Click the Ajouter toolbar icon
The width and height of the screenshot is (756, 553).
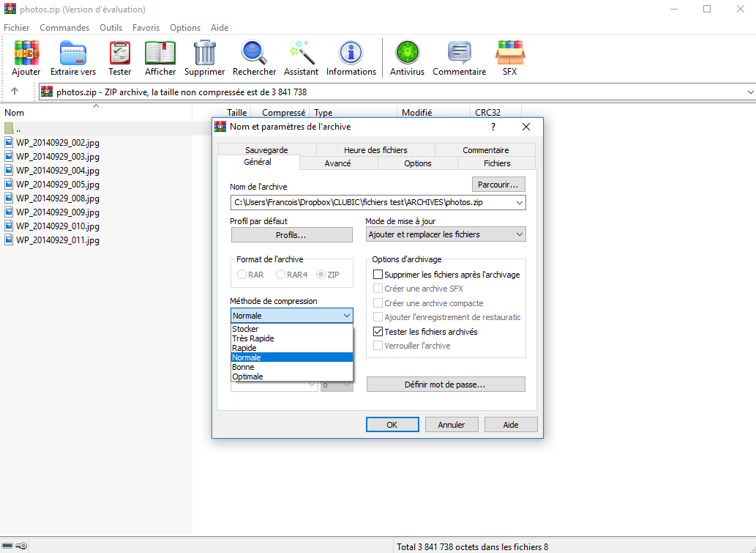click(x=26, y=58)
